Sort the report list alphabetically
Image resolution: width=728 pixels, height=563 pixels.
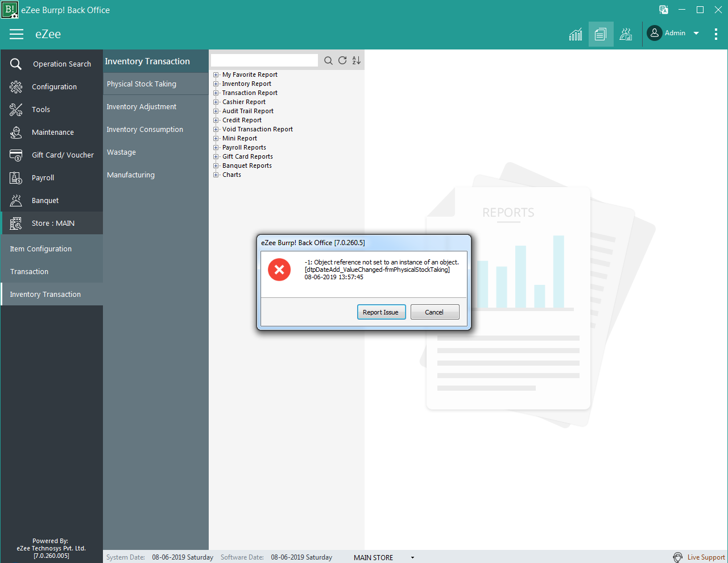pos(357,60)
